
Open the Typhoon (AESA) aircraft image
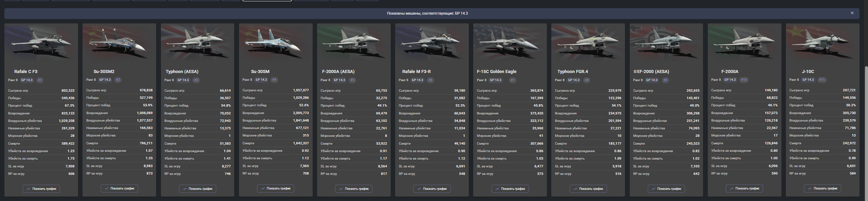(x=197, y=43)
